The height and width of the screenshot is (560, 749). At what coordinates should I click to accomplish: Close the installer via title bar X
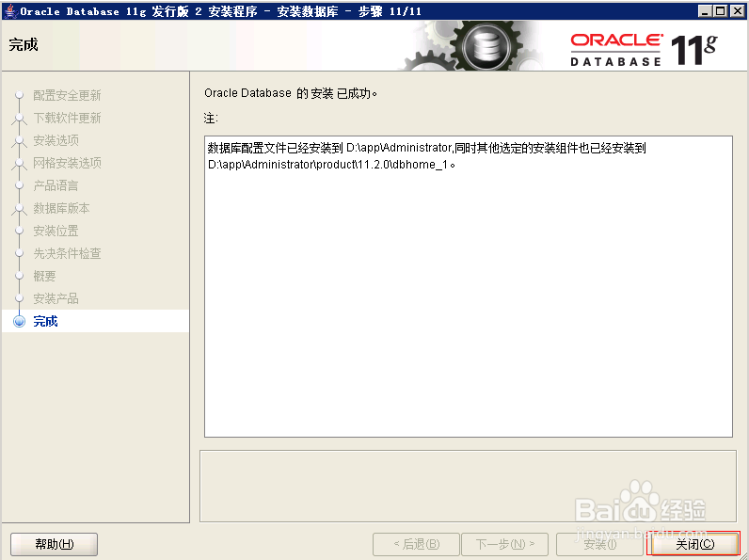737,10
